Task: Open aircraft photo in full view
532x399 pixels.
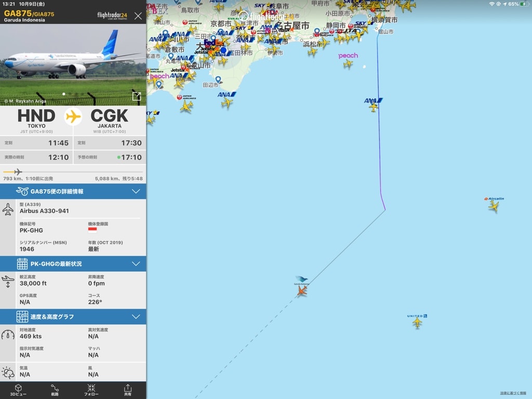Action: [137, 96]
